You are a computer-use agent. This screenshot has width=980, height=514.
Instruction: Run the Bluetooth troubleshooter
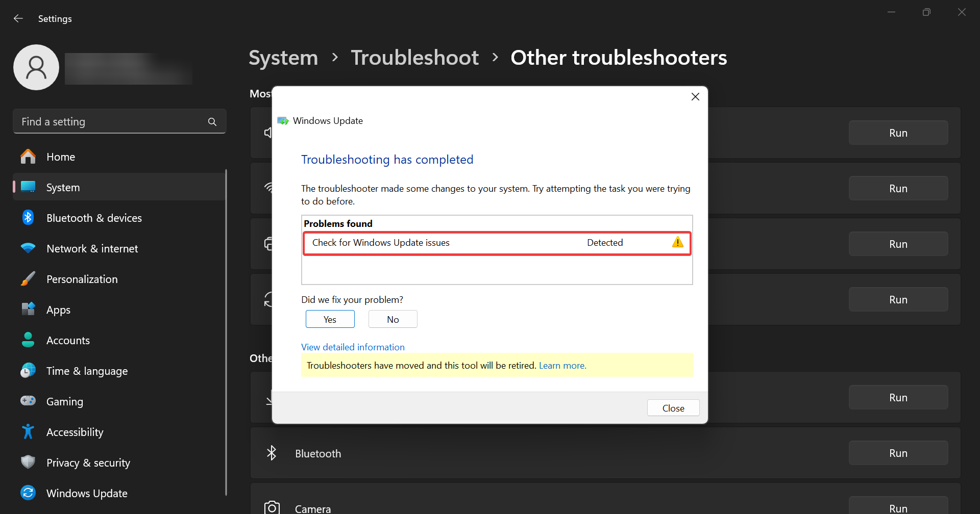[898, 453]
